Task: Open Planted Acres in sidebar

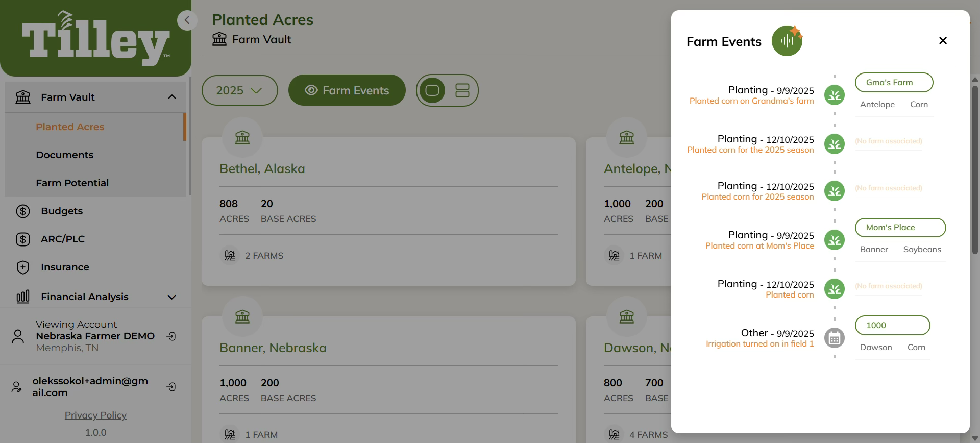Action: [x=70, y=127]
